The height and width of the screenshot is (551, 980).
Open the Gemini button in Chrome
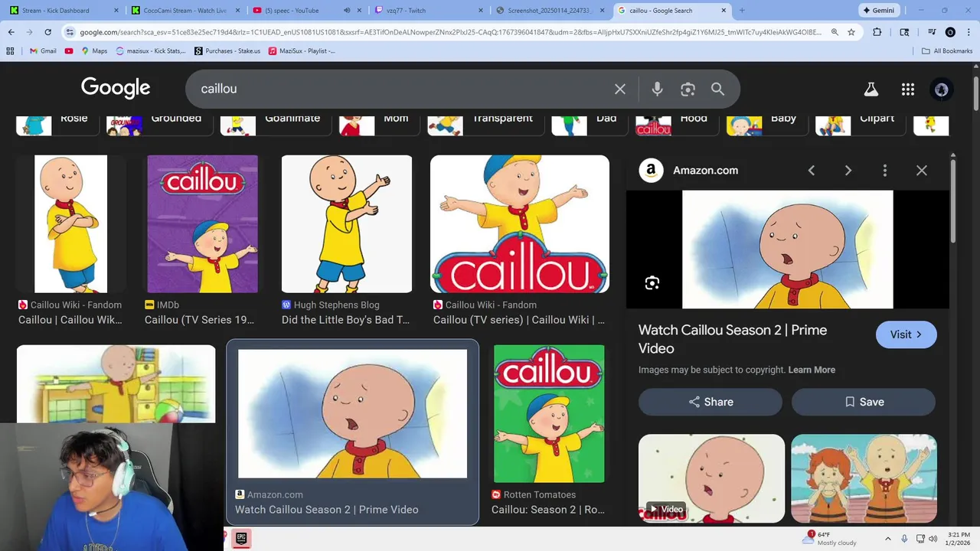click(878, 11)
